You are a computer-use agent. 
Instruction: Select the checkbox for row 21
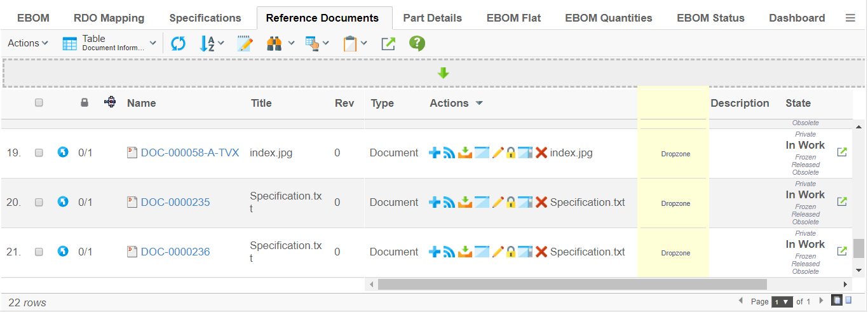click(39, 252)
